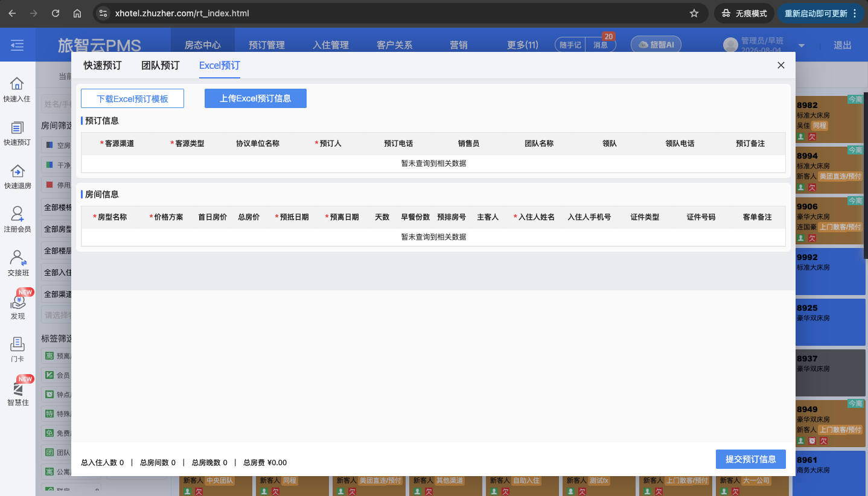Open 智慧住 sidebar icon
The height and width of the screenshot is (496, 868).
17,393
